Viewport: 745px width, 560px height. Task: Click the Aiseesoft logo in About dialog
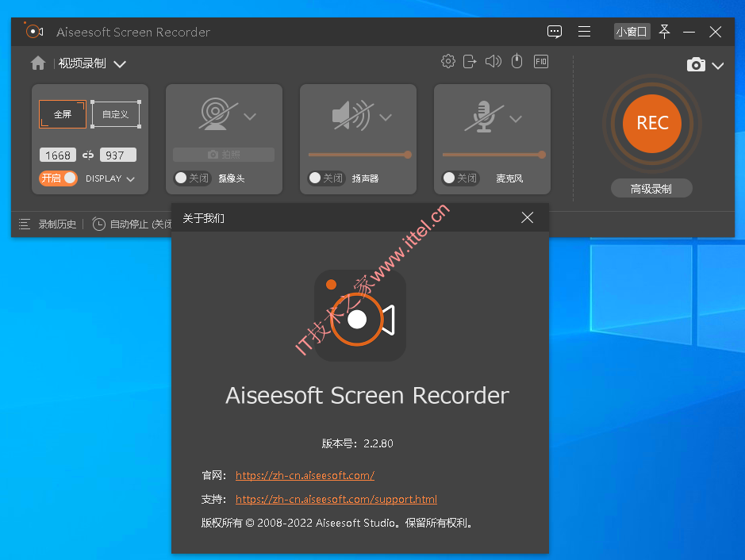tap(360, 316)
